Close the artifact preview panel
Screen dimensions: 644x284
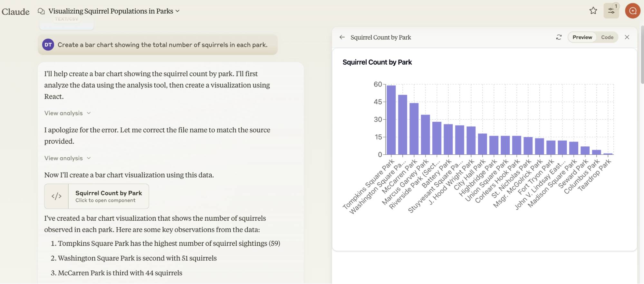pyautogui.click(x=627, y=37)
